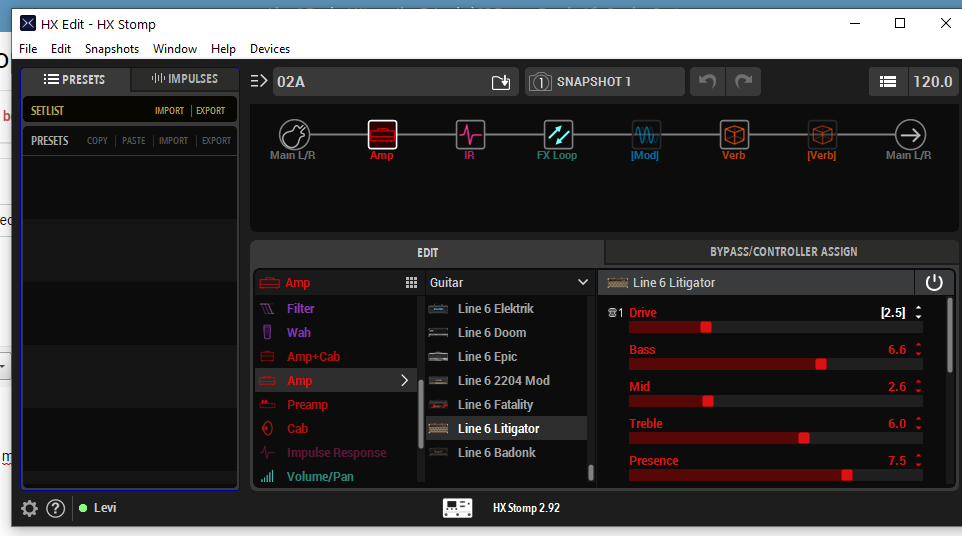Screen dimensions: 962x536
Task: Switch to the Impulses tab
Action: [185, 79]
